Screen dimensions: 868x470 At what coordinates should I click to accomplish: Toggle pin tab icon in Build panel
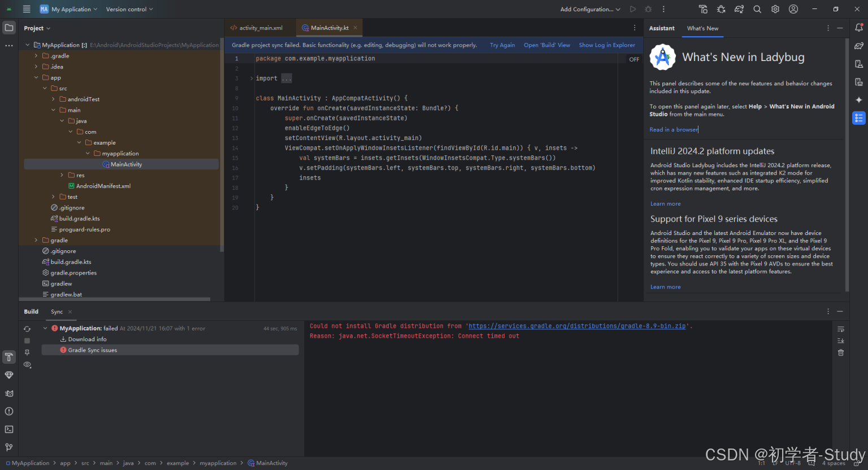tap(27, 352)
